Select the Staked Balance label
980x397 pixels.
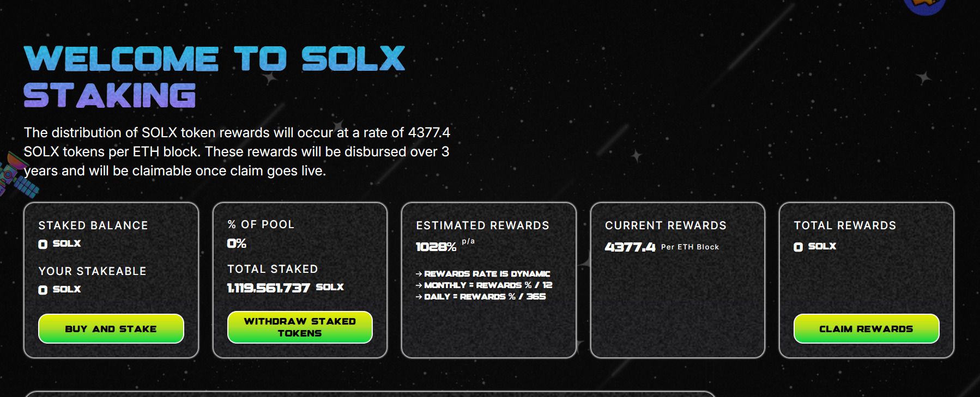pyautogui.click(x=93, y=225)
